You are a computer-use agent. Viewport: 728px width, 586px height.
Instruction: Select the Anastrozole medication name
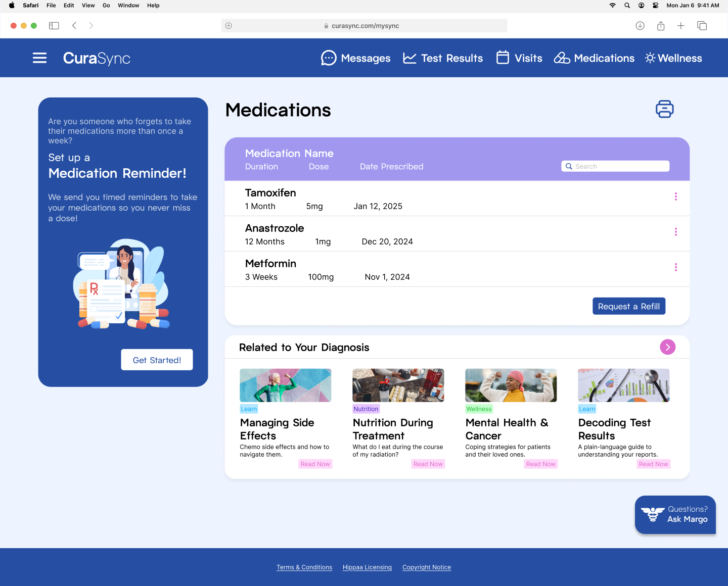coord(275,228)
